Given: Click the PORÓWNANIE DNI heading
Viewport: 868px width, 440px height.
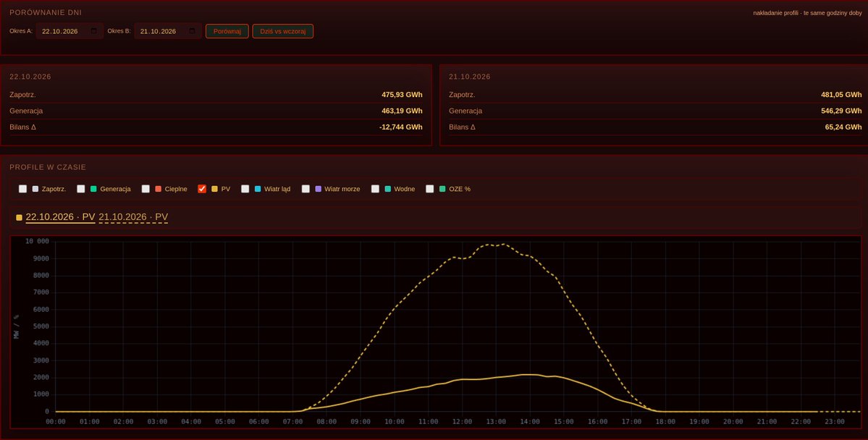Looking at the screenshot, I should pyautogui.click(x=46, y=12).
